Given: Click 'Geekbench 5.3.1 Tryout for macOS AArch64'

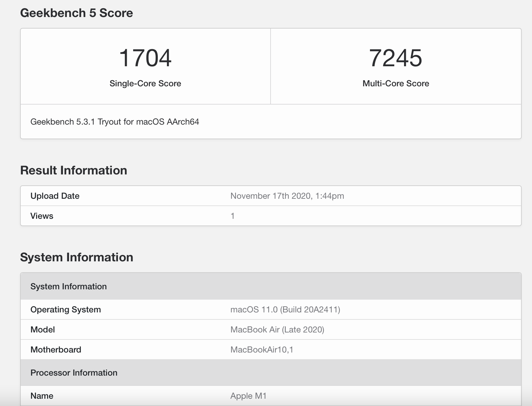Looking at the screenshot, I should coord(115,122).
